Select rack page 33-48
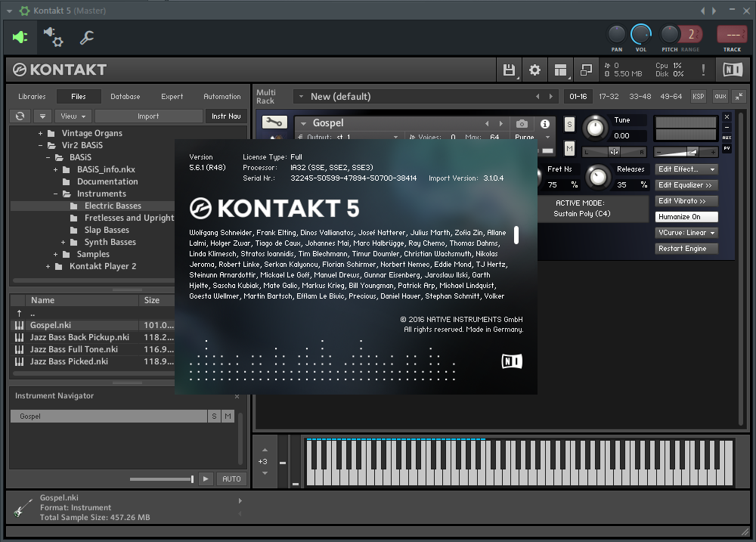Image resolution: width=756 pixels, height=542 pixels. click(640, 97)
